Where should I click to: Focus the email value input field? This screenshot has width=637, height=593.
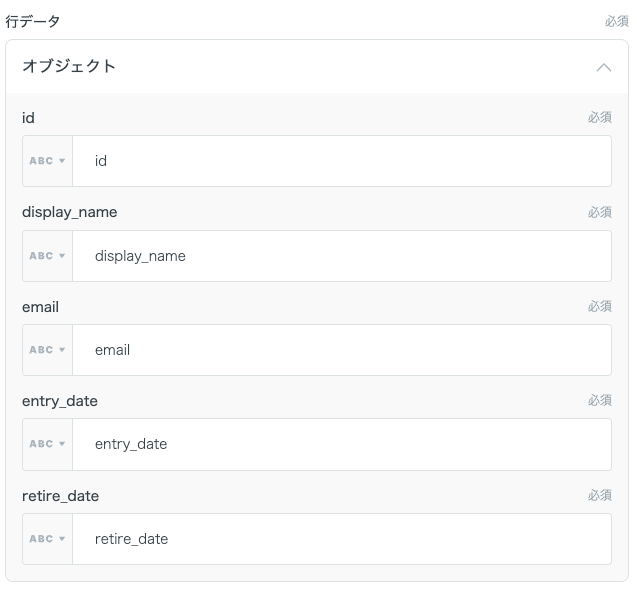pos(341,350)
